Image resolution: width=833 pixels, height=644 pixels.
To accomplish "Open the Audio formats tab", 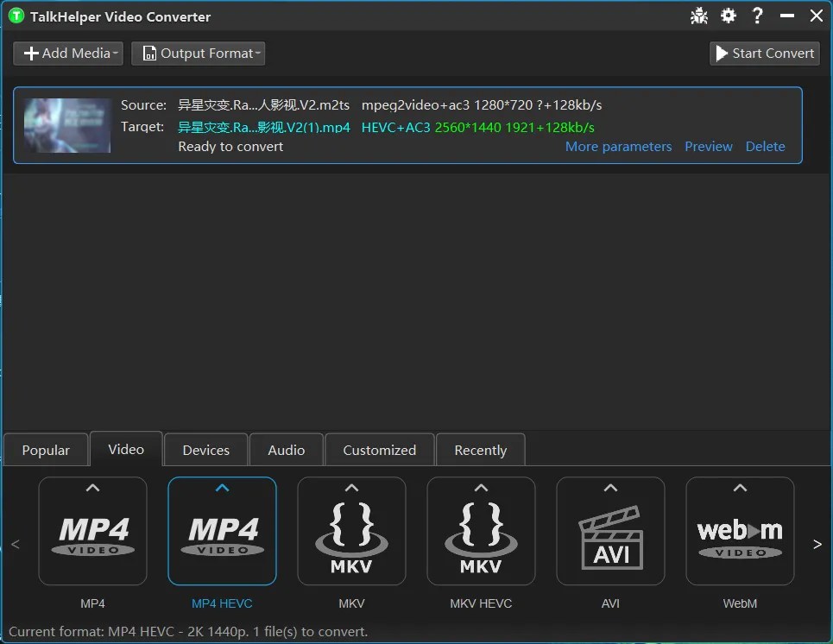I will pos(286,449).
